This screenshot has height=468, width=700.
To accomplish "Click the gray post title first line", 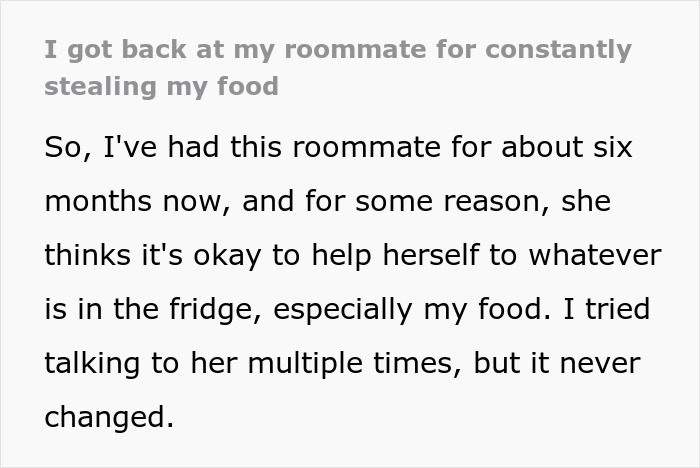I will click(337, 49).
